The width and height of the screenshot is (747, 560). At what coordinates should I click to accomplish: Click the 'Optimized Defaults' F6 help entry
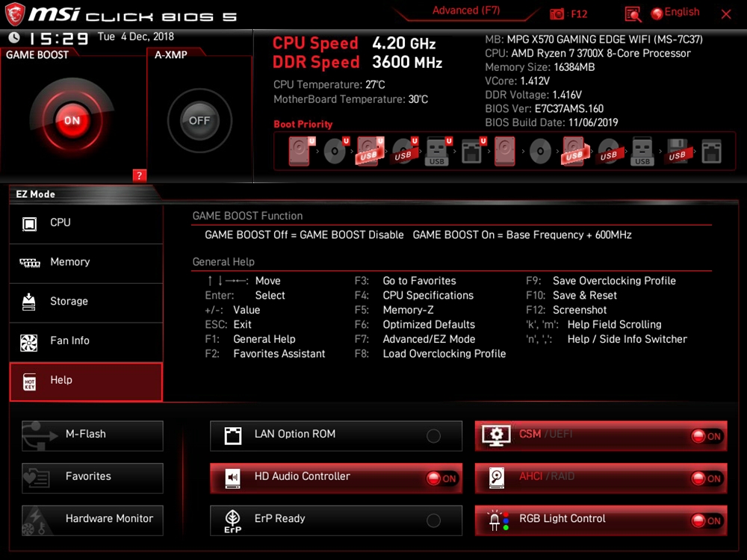(429, 324)
